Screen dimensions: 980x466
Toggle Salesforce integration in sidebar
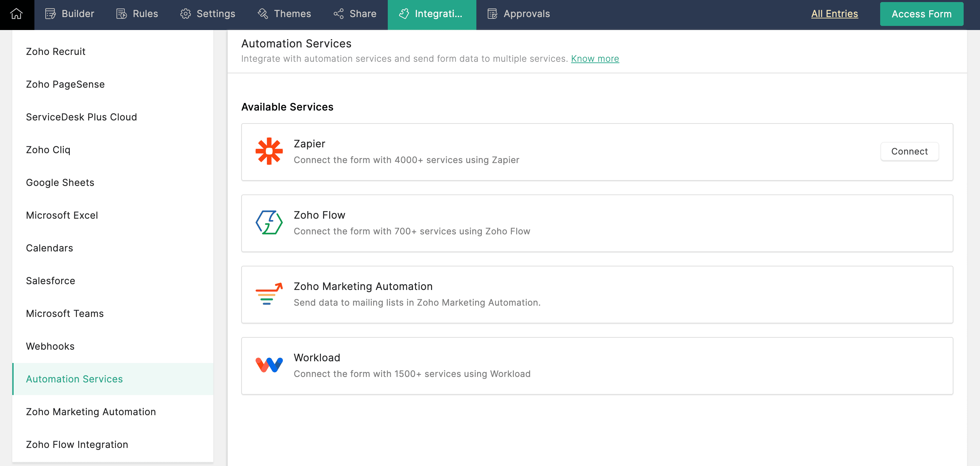click(x=51, y=280)
